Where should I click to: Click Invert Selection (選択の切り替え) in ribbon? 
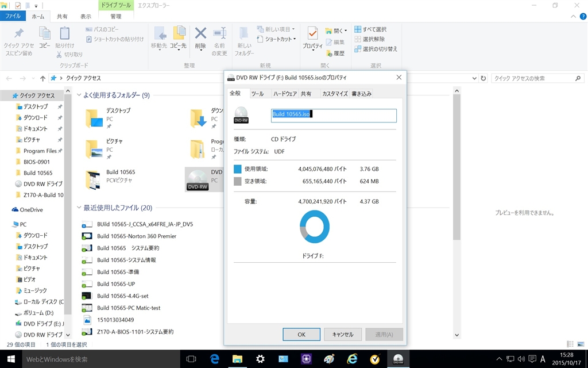click(376, 49)
